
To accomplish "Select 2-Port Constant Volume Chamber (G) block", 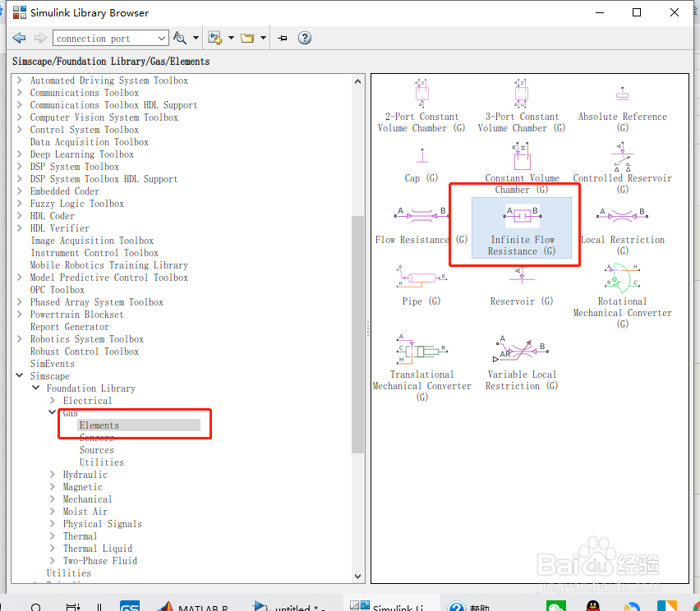I will click(421, 106).
